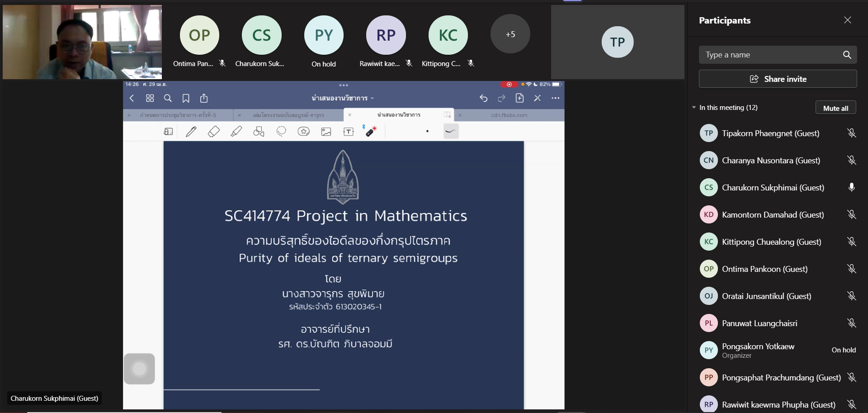Switch to the cdn.fbsbx.com tab
Screen dimensions: 868x413
(x=509, y=115)
